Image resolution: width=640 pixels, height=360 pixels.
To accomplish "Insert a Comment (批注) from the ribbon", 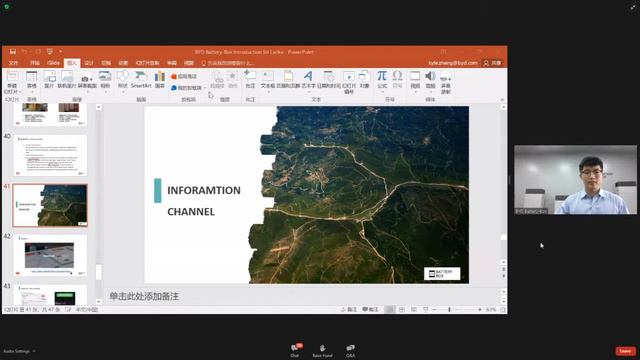I will point(250,80).
